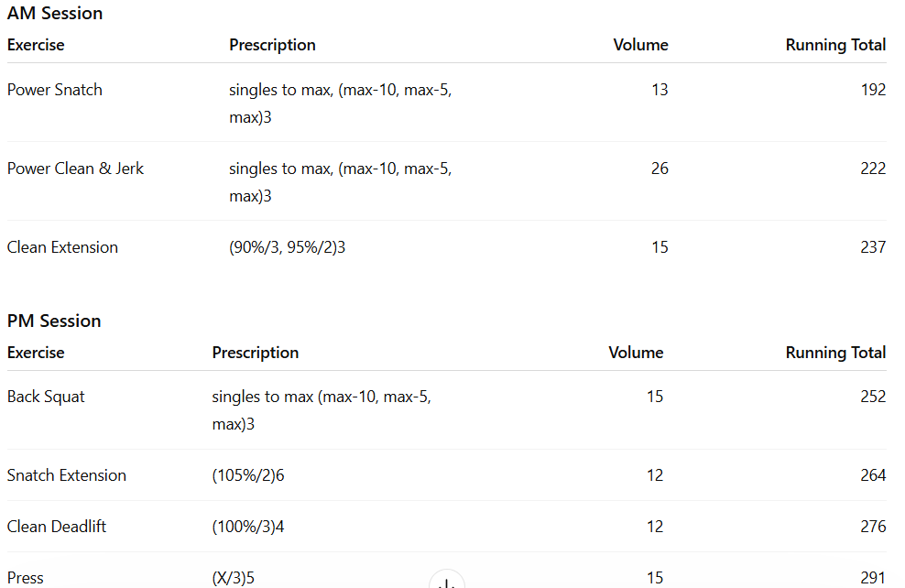Select the Power Clean & Jerk row label
905x588 pixels.
tap(75, 169)
